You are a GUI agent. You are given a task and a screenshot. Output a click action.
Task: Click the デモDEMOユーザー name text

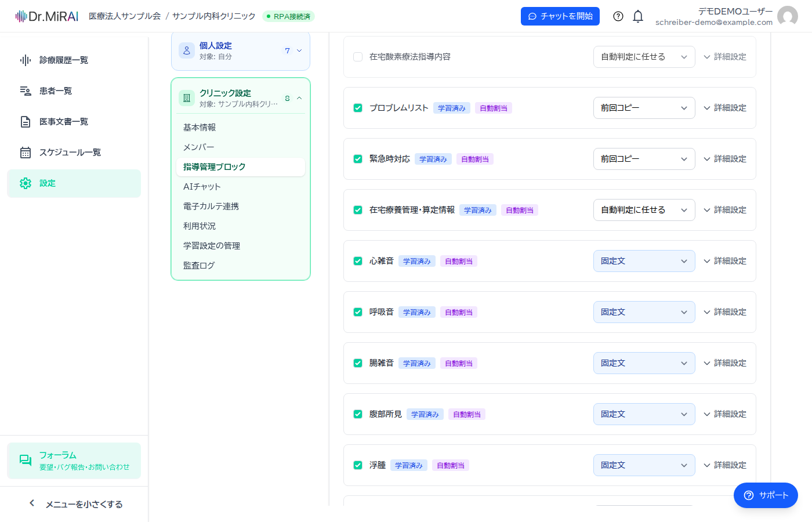point(735,11)
